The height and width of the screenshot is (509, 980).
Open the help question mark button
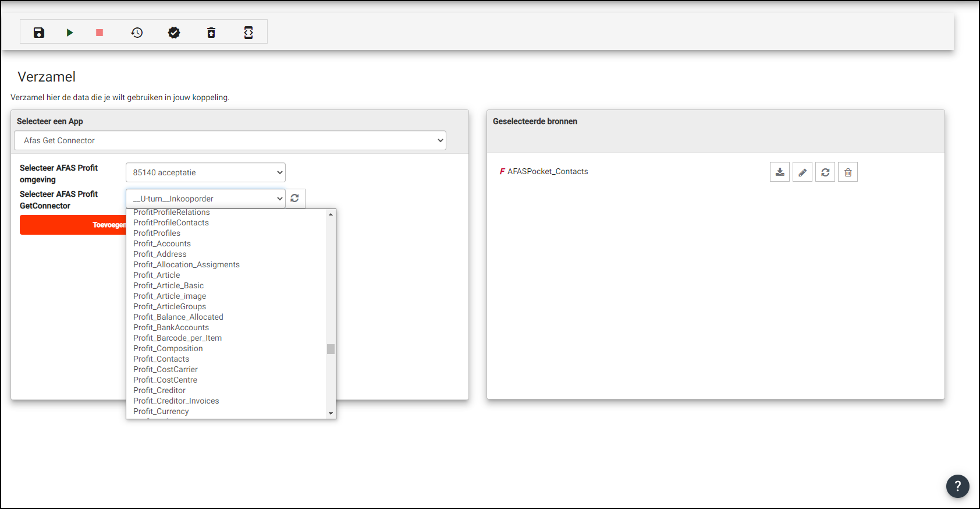957,486
